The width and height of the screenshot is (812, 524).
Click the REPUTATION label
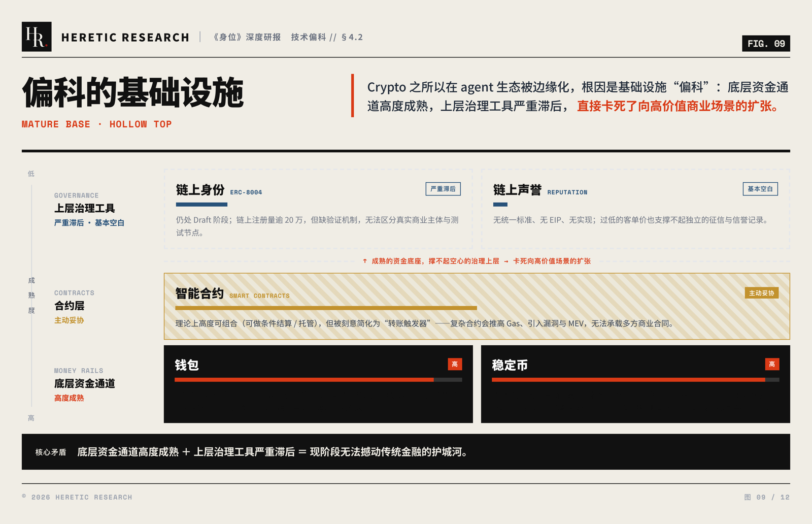tap(567, 192)
